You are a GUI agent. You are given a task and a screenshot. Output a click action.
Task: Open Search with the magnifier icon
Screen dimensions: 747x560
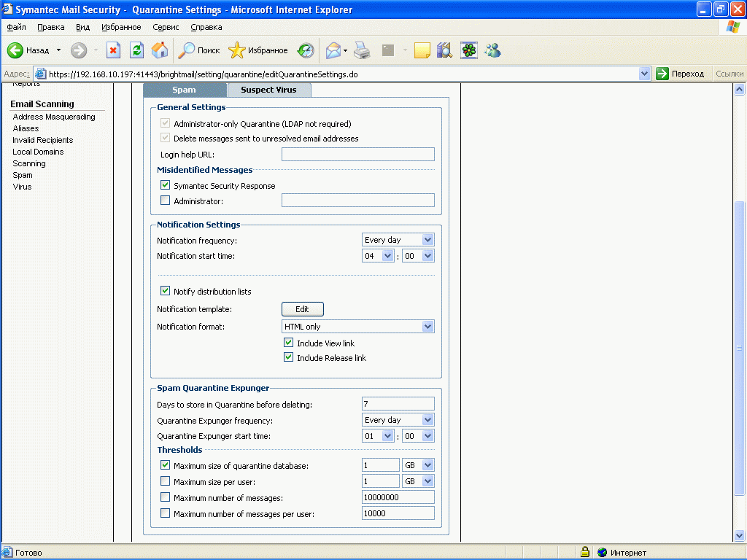(x=186, y=50)
